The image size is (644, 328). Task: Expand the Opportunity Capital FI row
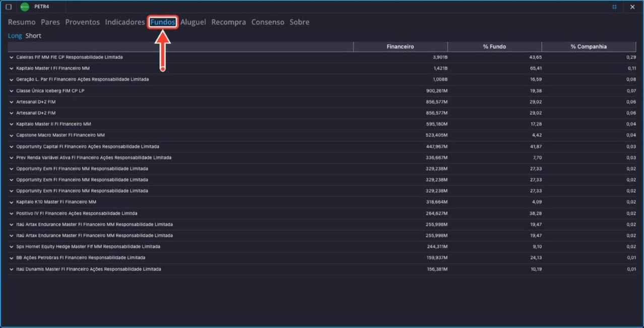point(12,147)
